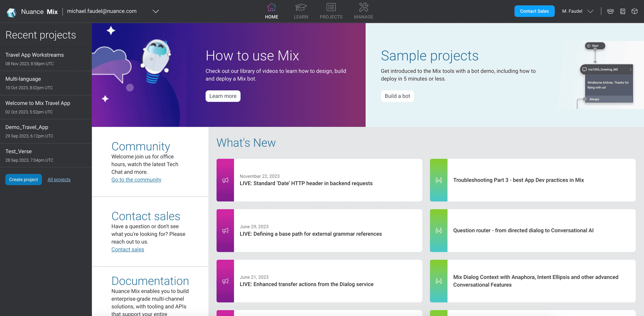Open the Go to the community link
Screen dimensions: 644x316
[136, 180]
